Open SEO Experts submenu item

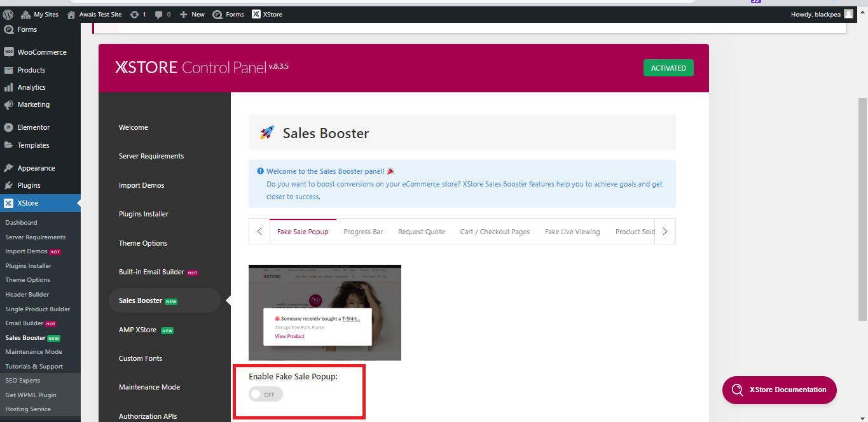point(22,381)
